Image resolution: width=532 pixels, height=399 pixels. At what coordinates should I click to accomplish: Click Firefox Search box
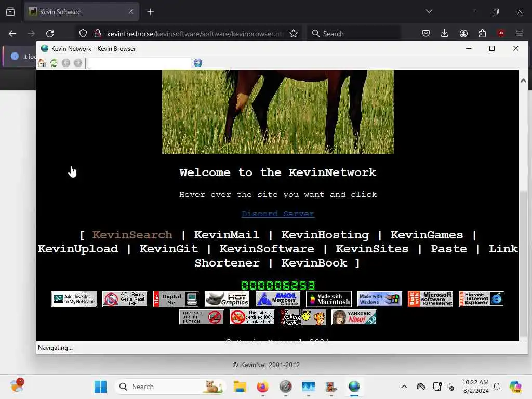353,34
